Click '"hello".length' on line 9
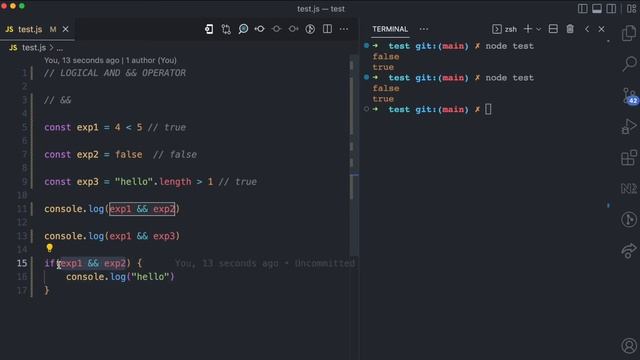The image size is (640, 360). [x=153, y=182]
